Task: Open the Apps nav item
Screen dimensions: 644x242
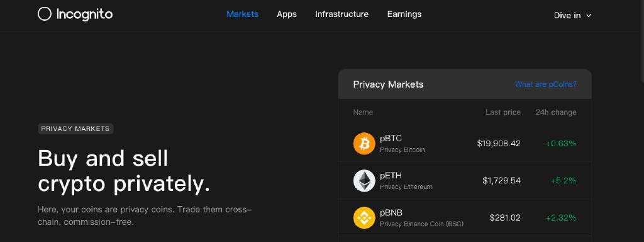Action: coord(287,14)
